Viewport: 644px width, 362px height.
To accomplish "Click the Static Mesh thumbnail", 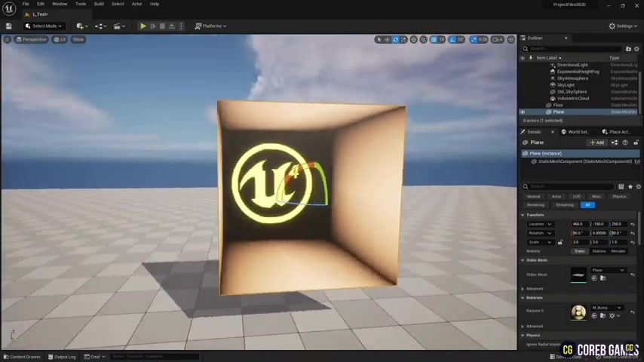I will 578,275.
